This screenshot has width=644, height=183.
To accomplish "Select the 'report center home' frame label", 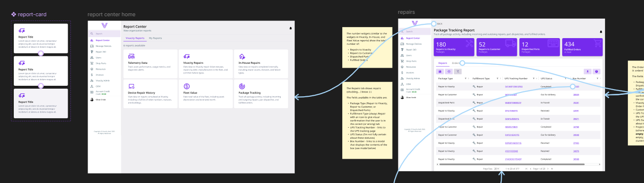I will [111, 15].
